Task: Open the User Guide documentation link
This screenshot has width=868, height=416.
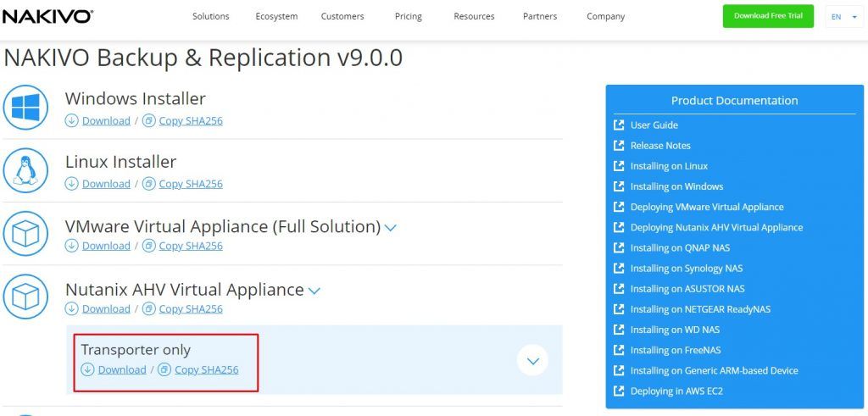Action: pos(654,125)
